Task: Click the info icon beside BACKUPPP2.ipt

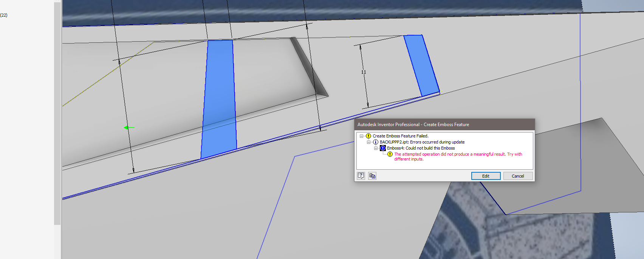Action: pyautogui.click(x=375, y=142)
